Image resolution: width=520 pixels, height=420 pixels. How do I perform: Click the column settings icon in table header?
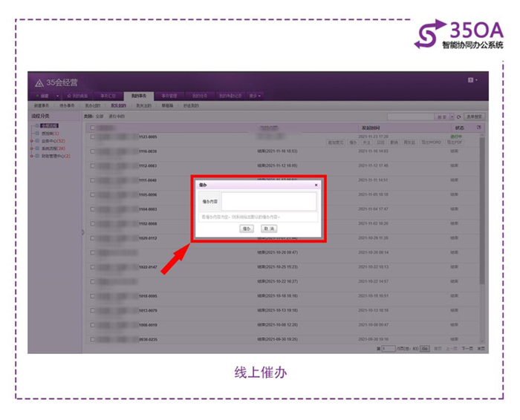[478, 128]
